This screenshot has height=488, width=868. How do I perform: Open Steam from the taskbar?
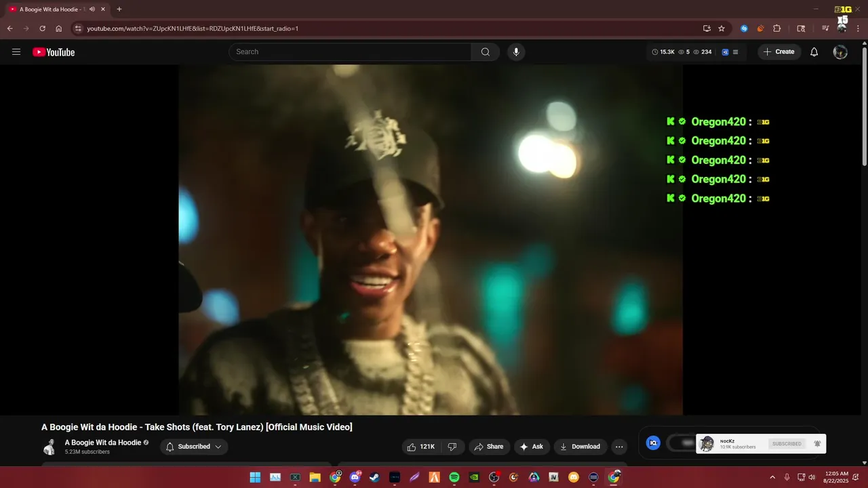click(374, 477)
